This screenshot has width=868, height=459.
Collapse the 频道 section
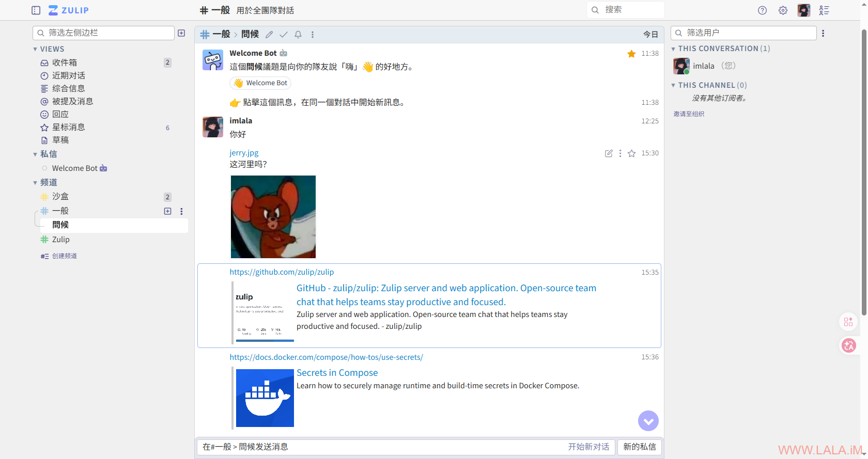pyautogui.click(x=35, y=183)
